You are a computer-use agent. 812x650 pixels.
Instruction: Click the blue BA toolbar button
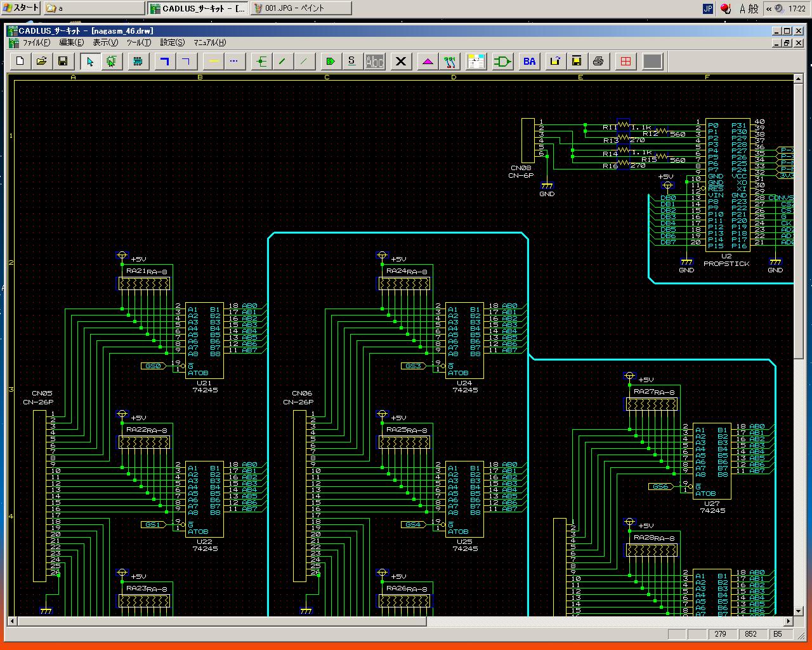tap(529, 61)
